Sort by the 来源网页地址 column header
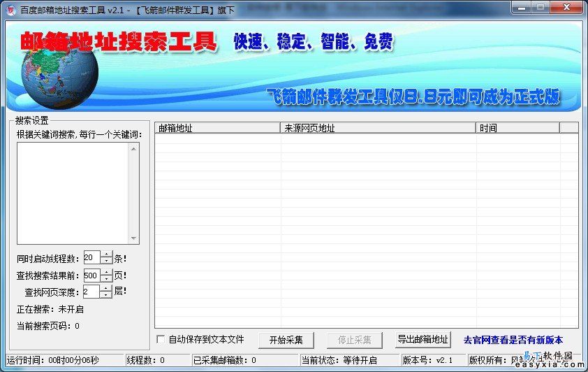The image size is (588, 372). point(378,128)
